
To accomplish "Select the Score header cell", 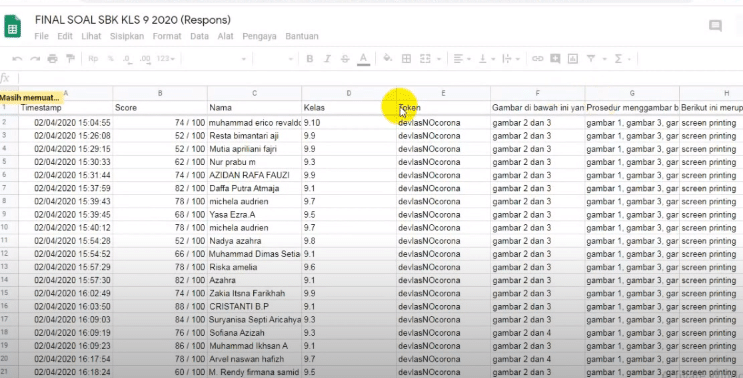I will point(160,108).
